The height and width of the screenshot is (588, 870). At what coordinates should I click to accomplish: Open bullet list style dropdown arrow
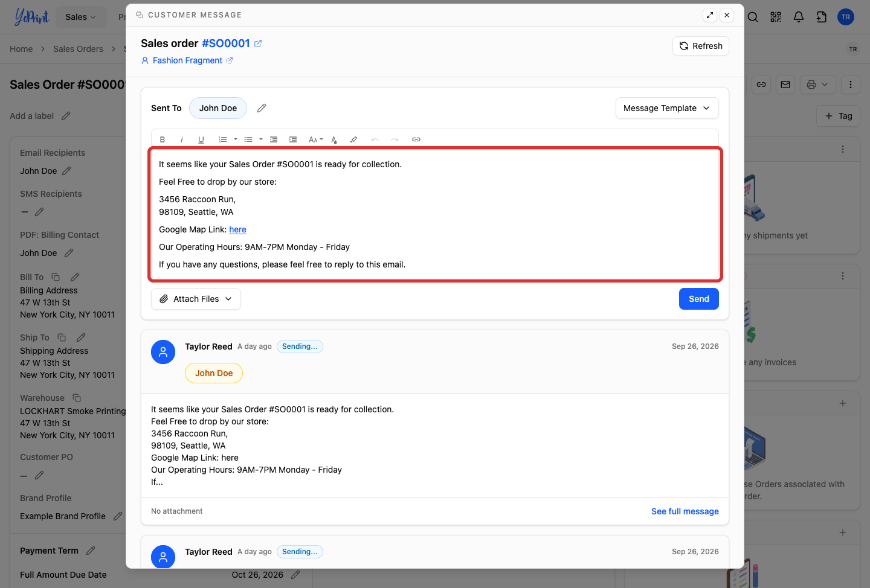point(261,139)
